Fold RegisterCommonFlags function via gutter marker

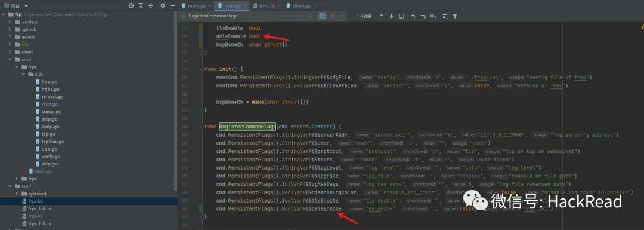(202, 126)
